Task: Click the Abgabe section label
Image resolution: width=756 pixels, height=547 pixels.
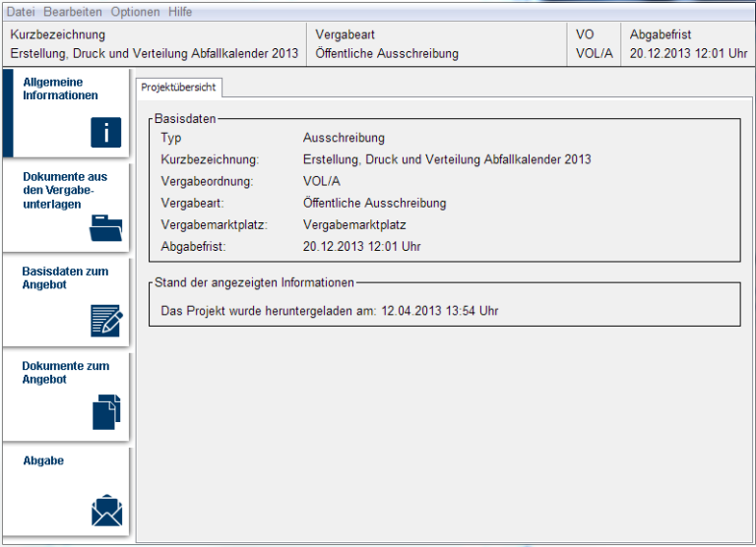Action: click(x=43, y=460)
